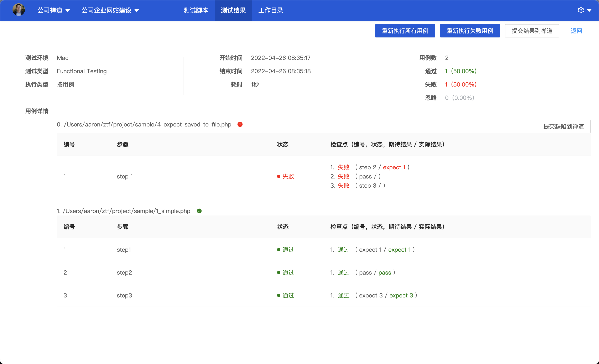Click 重新执行失败用例 button
This screenshot has height=364, width=599.
(470, 31)
